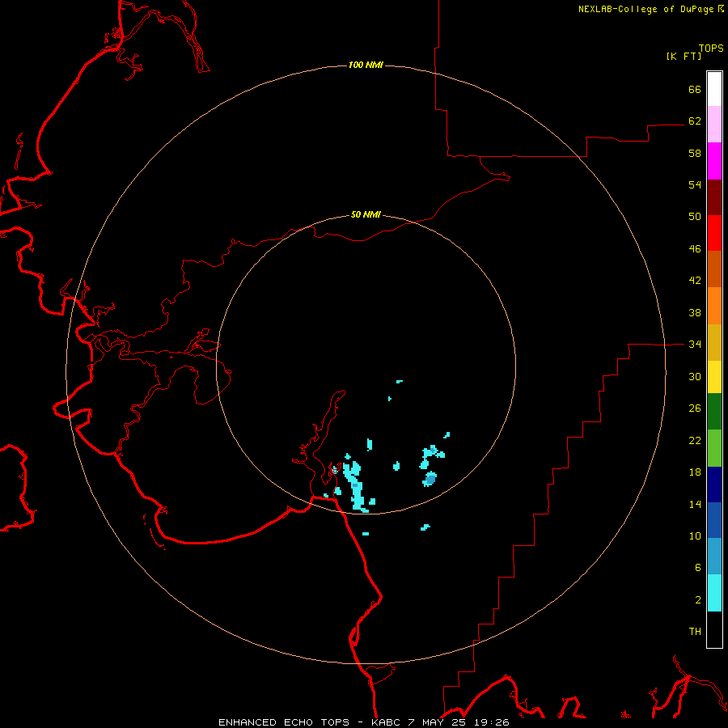Select the '50' legend value
The height and width of the screenshot is (728, 728).
coord(695,217)
